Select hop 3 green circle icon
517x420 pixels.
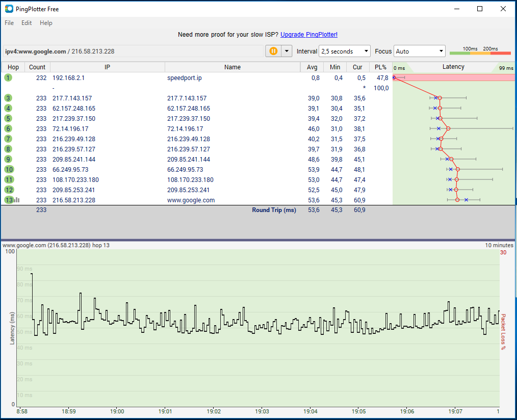pos(8,98)
